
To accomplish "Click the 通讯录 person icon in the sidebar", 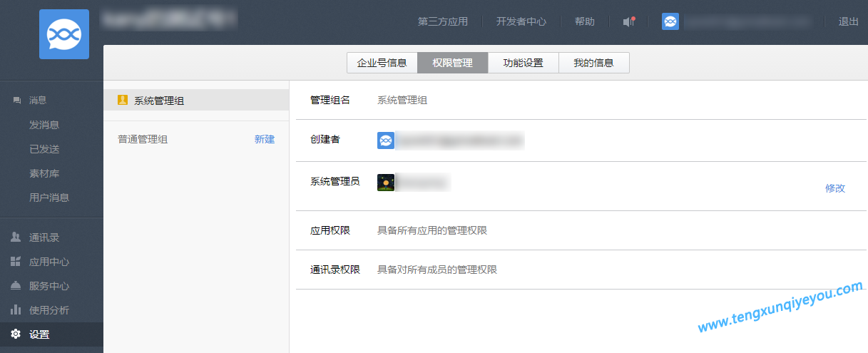I will [x=16, y=237].
